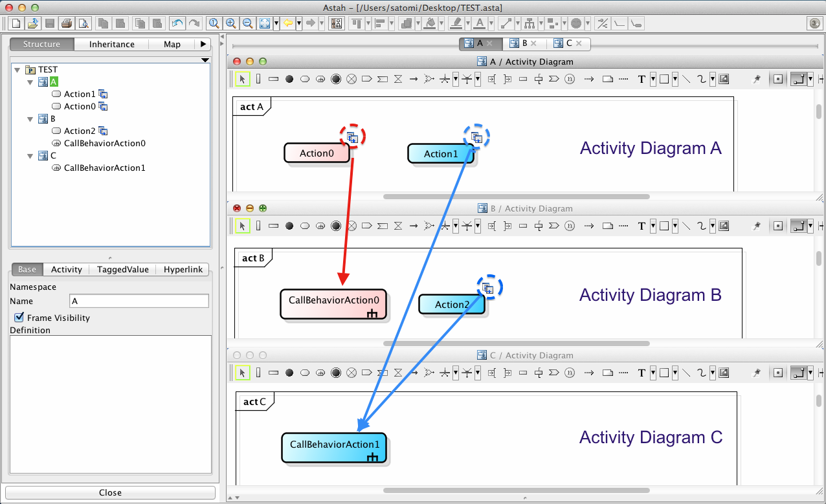Select Initial Node tool in diagram A toolbar
This screenshot has height=504, width=826.
[x=289, y=80]
